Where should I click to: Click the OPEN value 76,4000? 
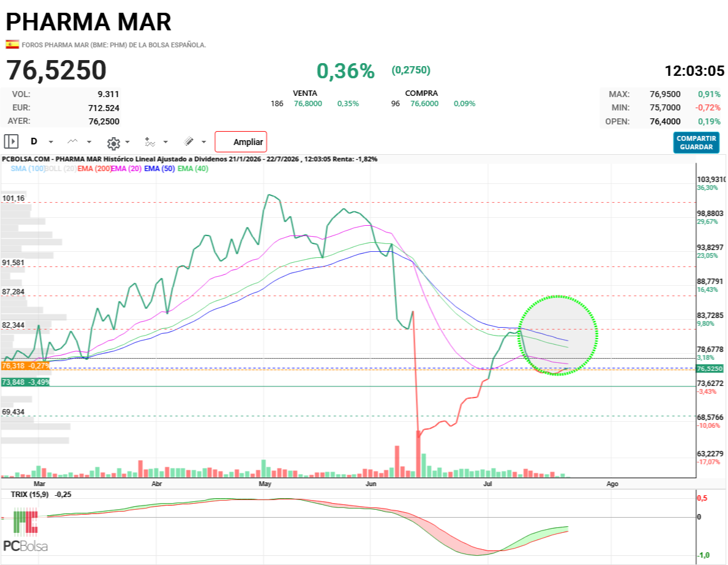click(665, 121)
